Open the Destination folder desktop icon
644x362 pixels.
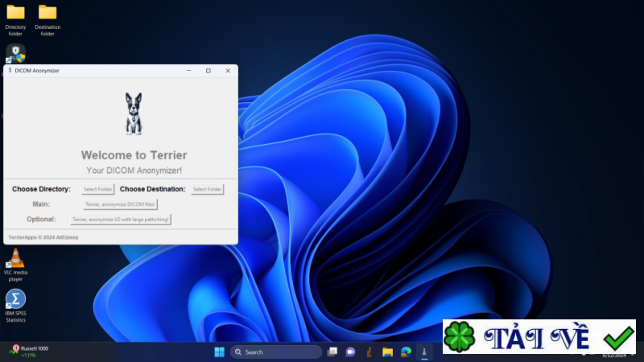47,13
